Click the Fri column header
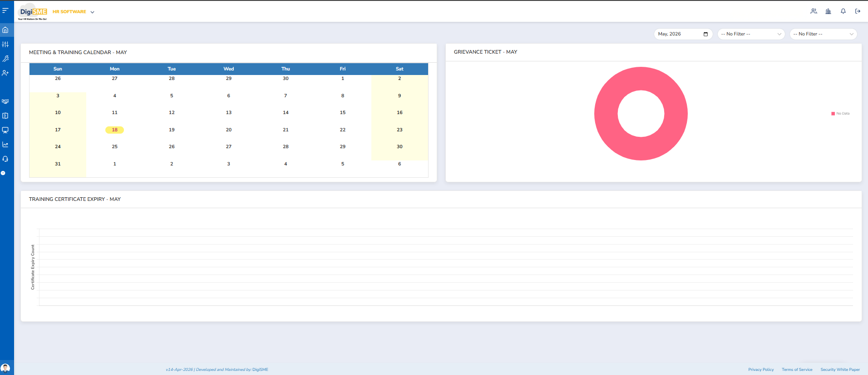Screen dimensions: 868x375 343,69
